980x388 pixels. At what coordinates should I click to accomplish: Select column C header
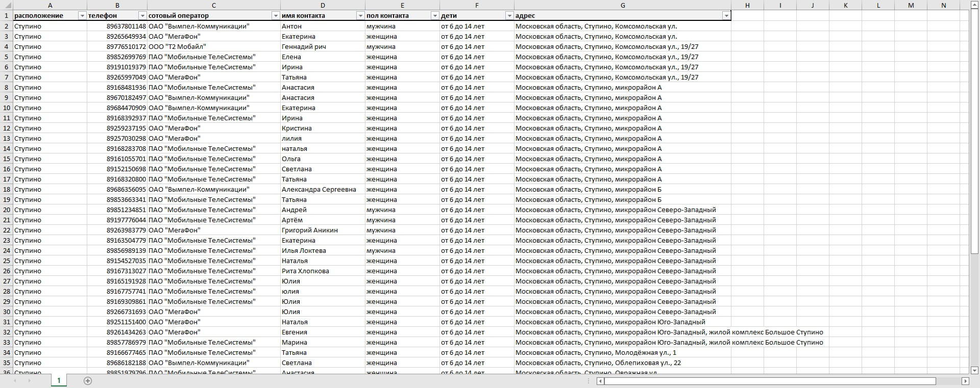[213, 5]
